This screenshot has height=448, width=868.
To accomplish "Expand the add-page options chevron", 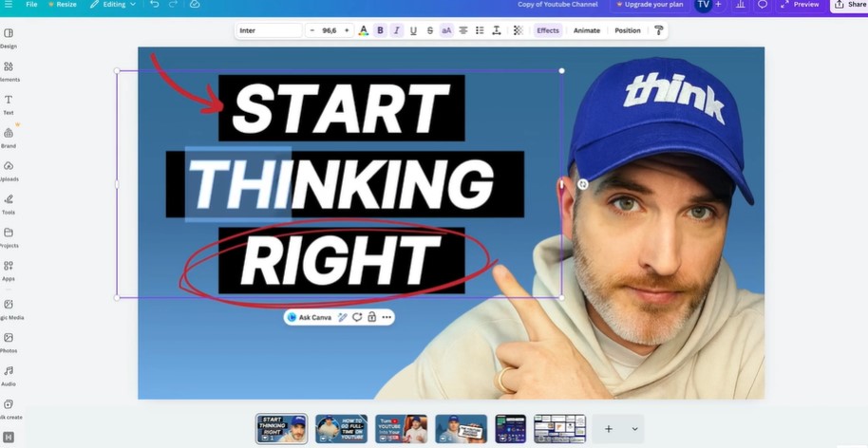I will click(634, 429).
